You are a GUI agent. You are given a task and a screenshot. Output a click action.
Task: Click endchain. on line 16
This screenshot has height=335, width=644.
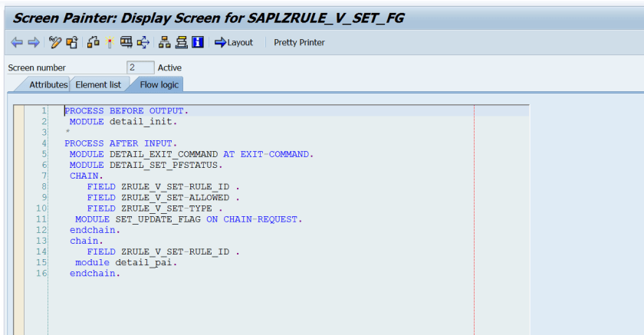95,274
